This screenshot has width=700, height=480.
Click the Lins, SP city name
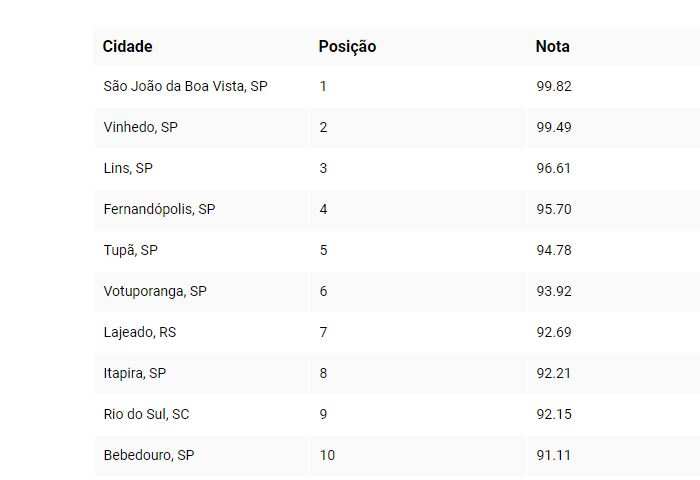coord(128,168)
